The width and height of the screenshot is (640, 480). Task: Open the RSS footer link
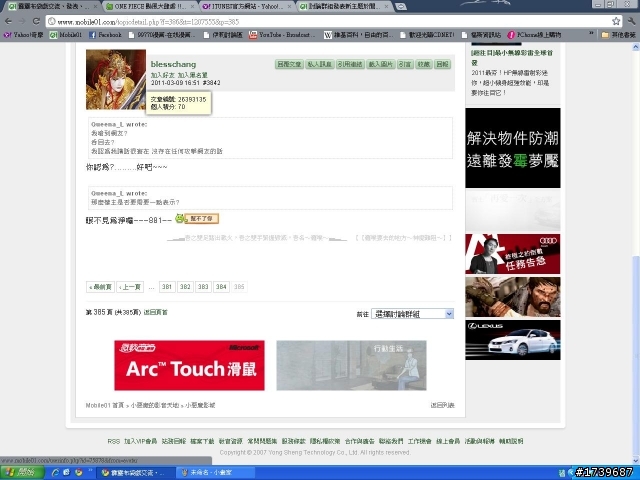click(x=113, y=441)
